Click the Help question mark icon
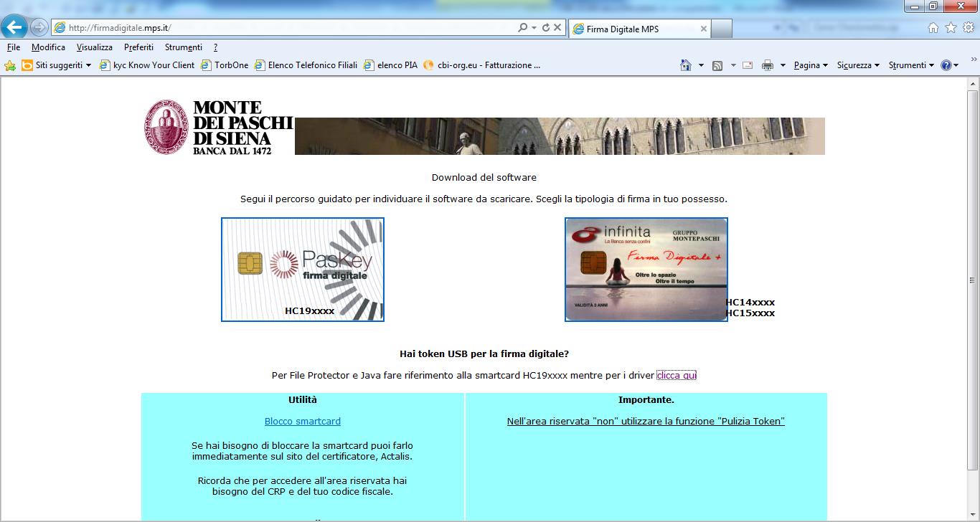Viewport: 980px width, 522px height. tap(946, 65)
